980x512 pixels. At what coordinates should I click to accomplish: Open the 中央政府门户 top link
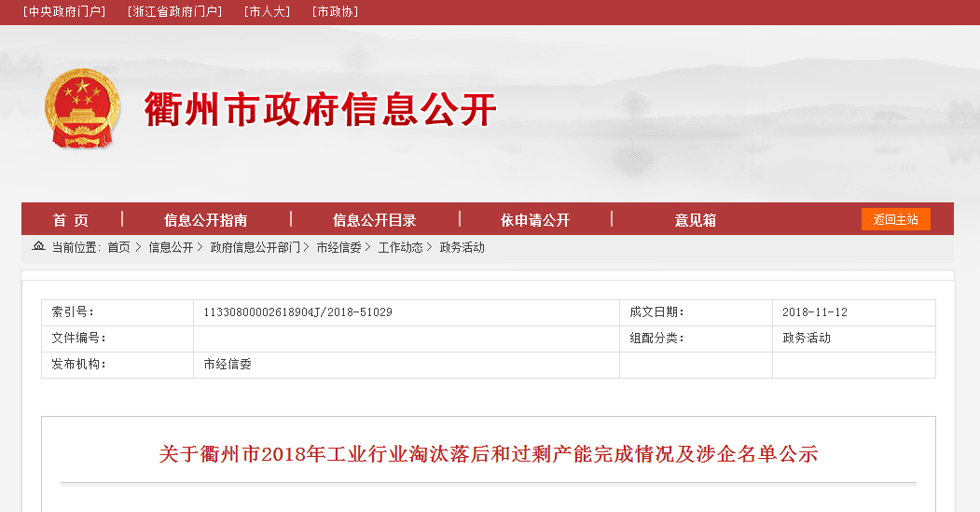pos(64,12)
